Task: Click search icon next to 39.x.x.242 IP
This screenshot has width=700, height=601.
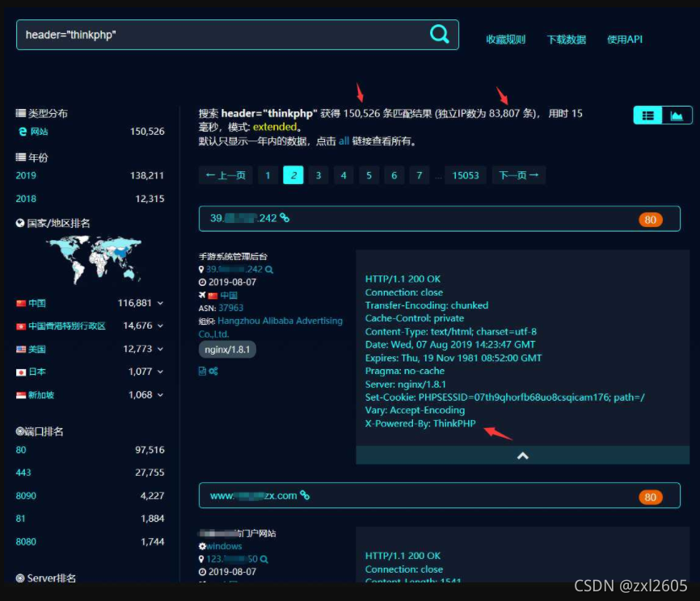Action: pyautogui.click(x=268, y=270)
